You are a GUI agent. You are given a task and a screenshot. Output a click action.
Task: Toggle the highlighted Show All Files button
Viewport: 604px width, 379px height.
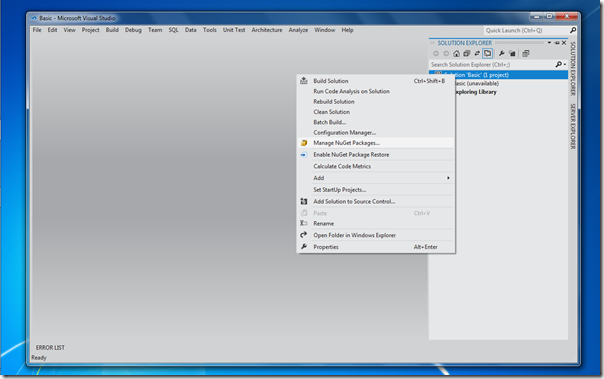pos(488,54)
